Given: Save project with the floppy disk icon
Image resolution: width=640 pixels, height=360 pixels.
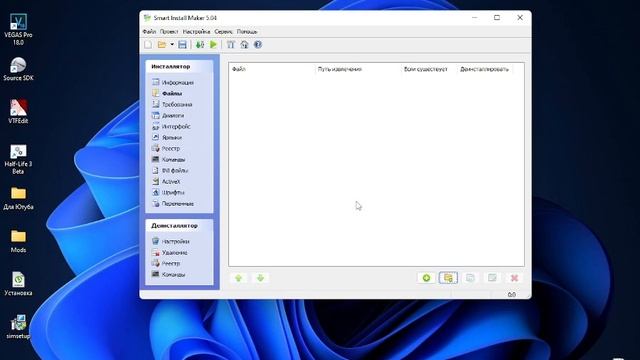Looking at the screenshot, I should [x=182, y=44].
